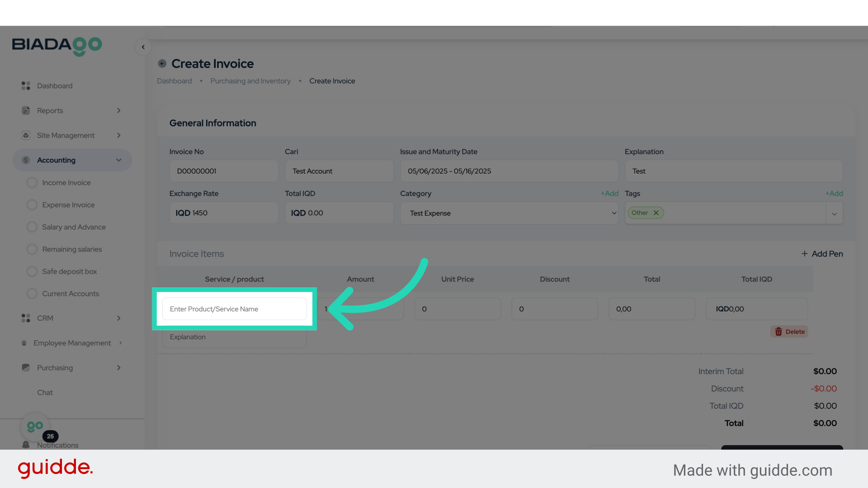This screenshot has width=868, height=488.
Task: Open the Dashboard breadcrumb link
Action: click(174, 81)
